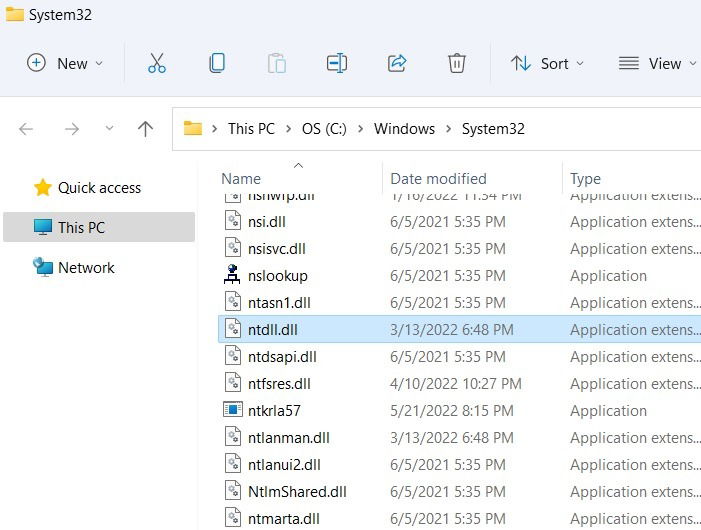Click nslookup network application icon
The image size is (701, 530).
[x=232, y=274]
